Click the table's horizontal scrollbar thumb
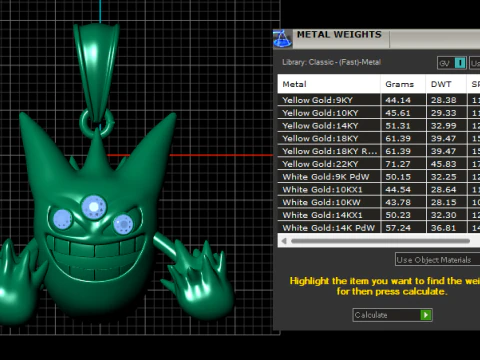The image size is (480, 360). pos(380,241)
